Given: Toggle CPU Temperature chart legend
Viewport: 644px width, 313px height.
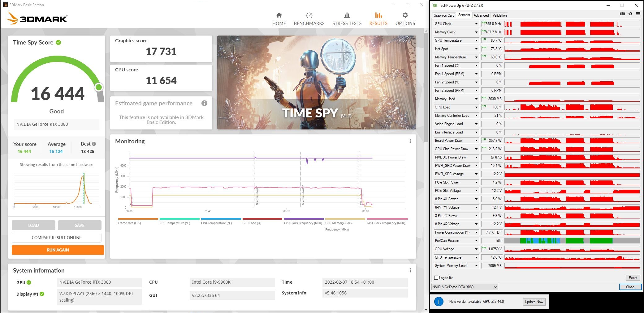Looking at the screenshot, I should point(175,223).
